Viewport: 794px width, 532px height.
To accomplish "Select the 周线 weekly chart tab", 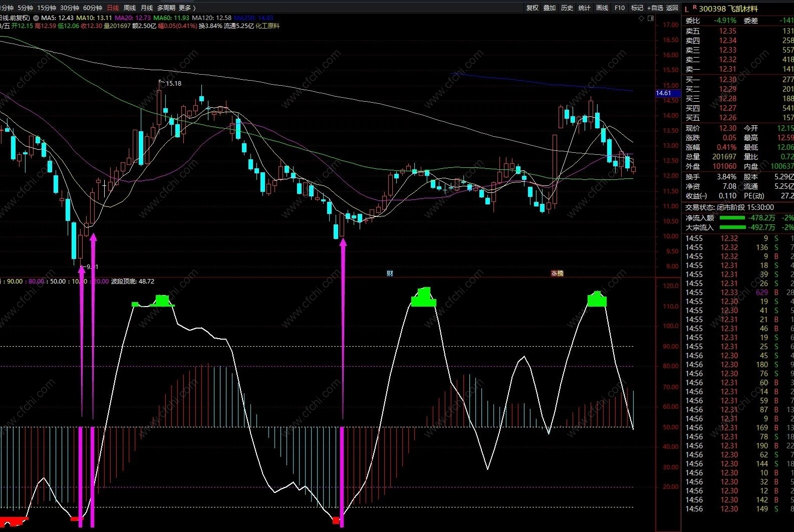I will coord(130,8).
